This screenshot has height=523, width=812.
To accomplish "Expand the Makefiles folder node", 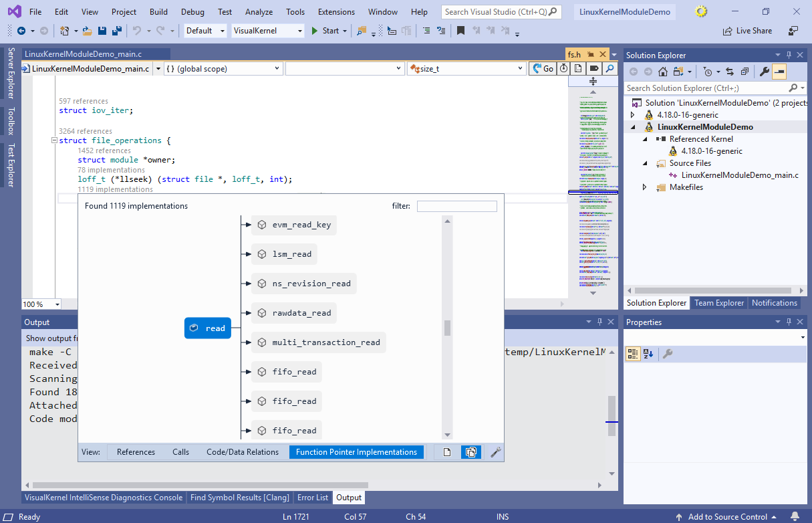I will 645,187.
